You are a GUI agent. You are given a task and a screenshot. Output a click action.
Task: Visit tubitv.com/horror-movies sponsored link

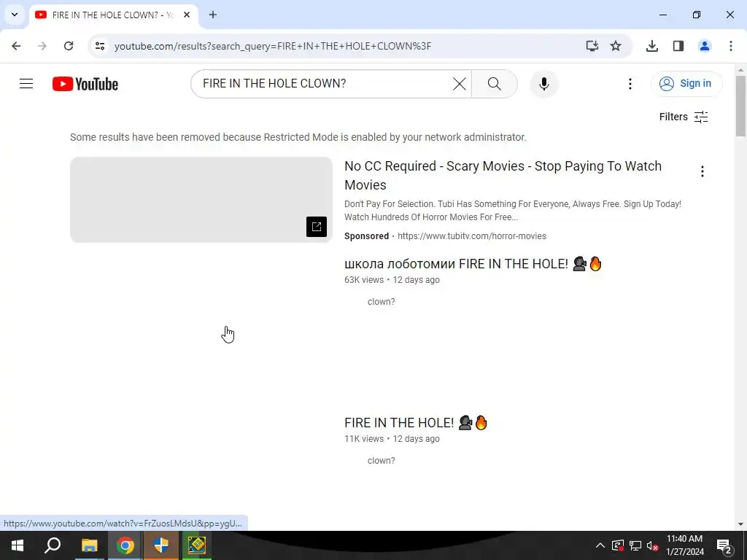tap(472, 236)
